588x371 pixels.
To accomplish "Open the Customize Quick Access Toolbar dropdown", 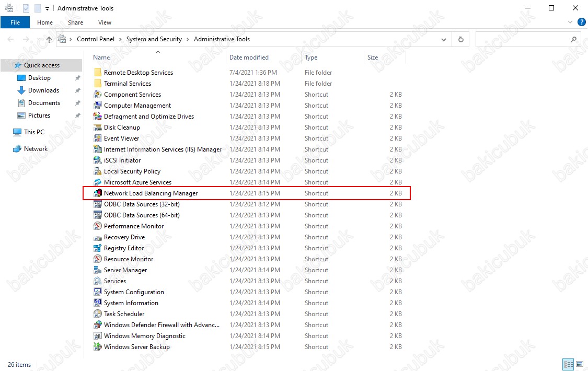I will (47, 8).
